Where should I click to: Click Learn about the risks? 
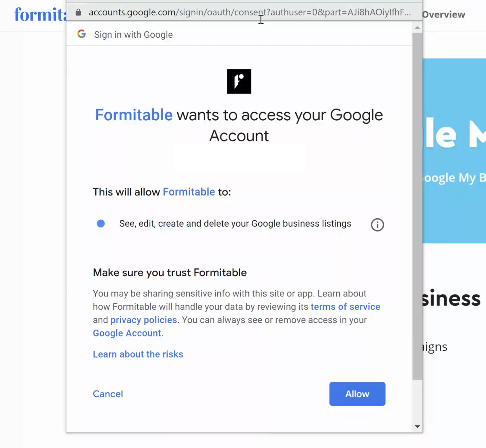tap(138, 354)
